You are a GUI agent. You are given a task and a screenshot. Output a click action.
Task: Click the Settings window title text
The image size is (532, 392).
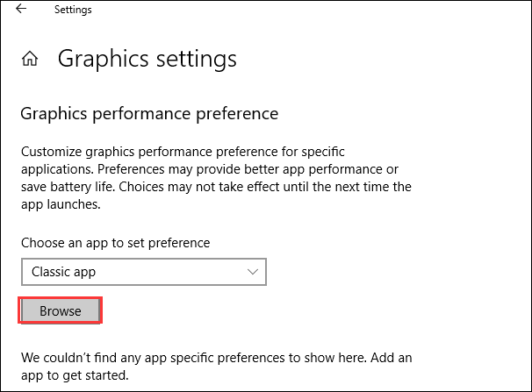(73, 10)
